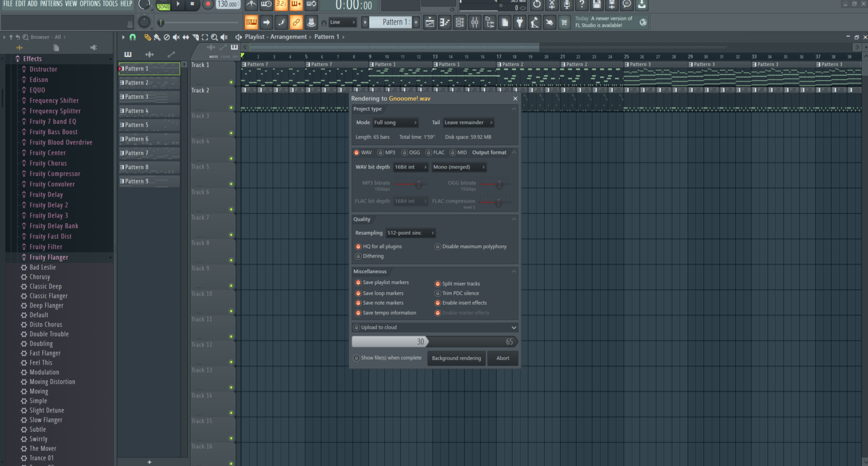
Task: Open the Playlist view toolbar icon
Action: pyautogui.click(x=429, y=22)
